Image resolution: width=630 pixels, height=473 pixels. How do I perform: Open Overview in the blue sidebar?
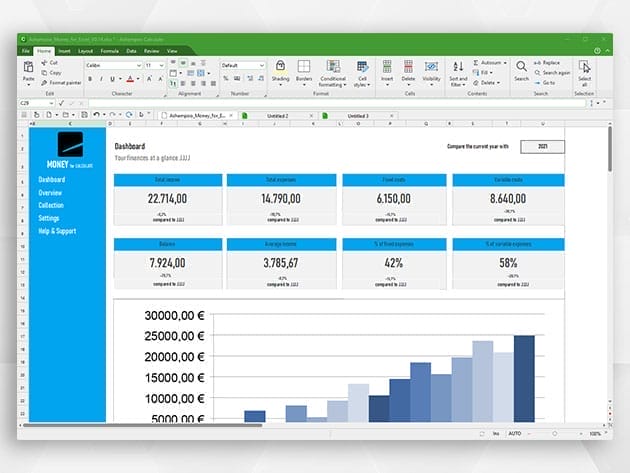tap(50, 192)
